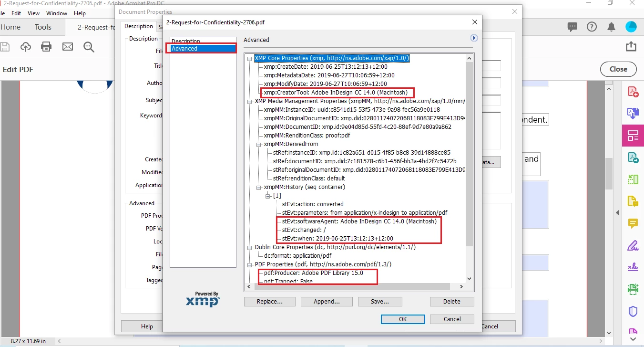The width and height of the screenshot is (644, 347).
Task: Open the View menu
Action: 33,13
